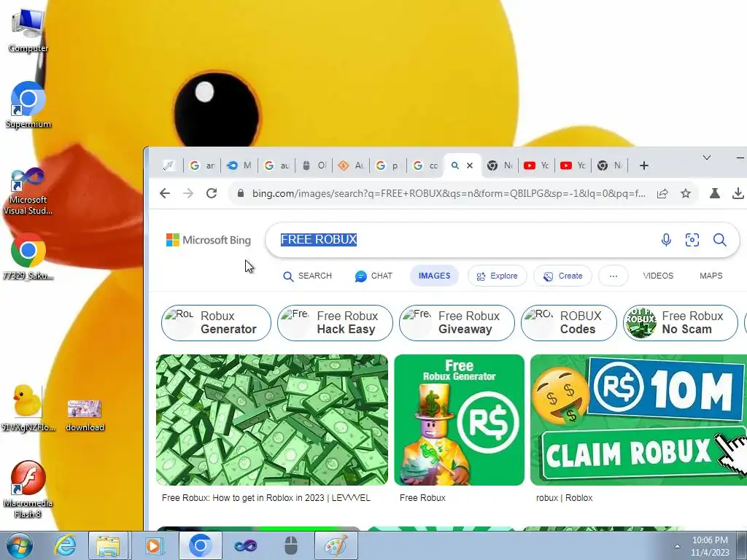
Task: Open Visual Studio from the taskbar
Action: [245, 545]
